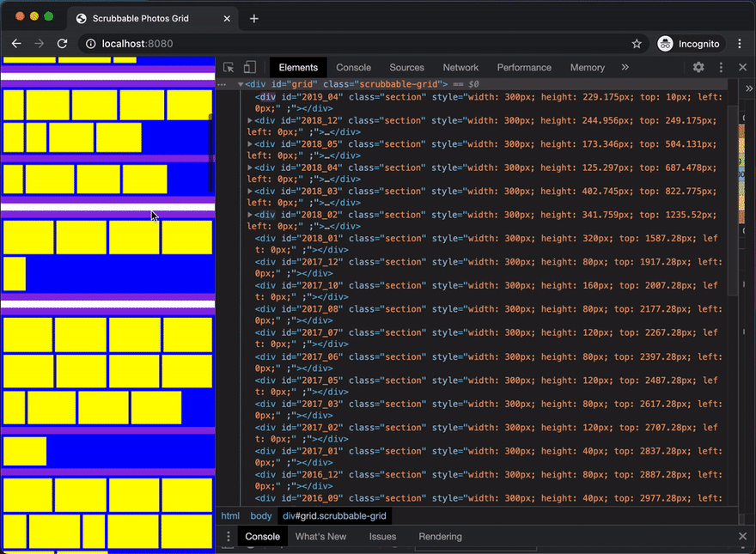Expand the 2018_03 section node
756x554 pixels.
[250, 192]
